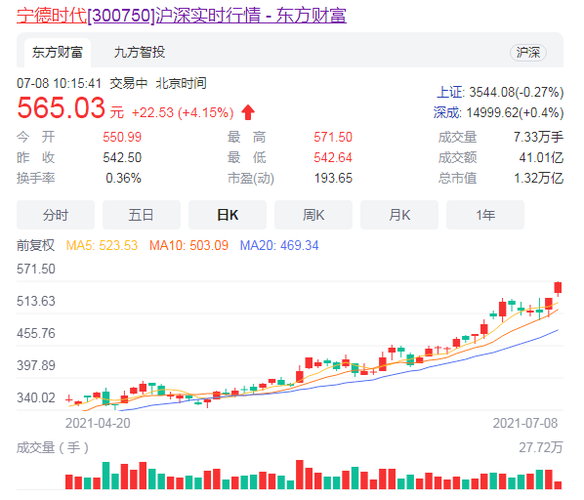Click the 上证 index quote
The height and width of the screenshot is (500, 584).
(500, 92)
